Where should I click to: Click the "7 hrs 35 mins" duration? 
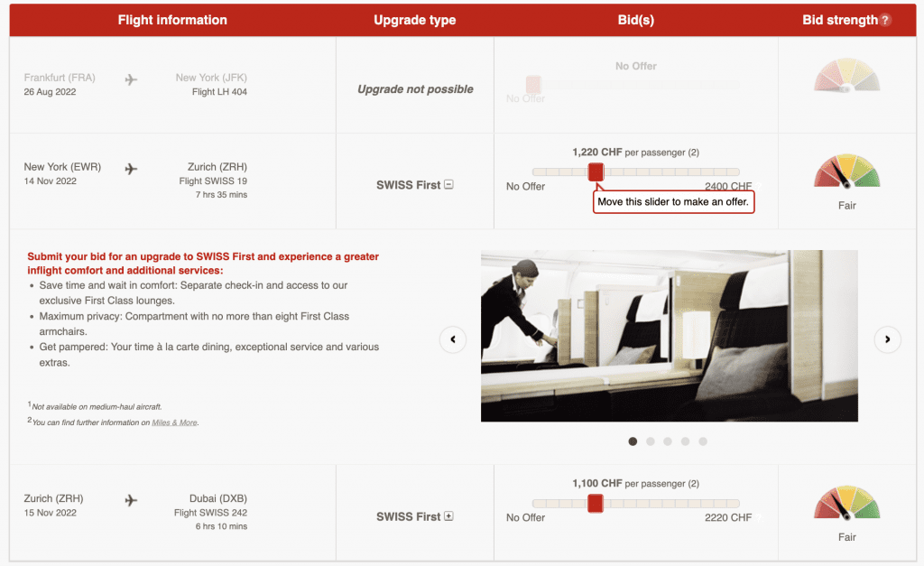(222, 195)
